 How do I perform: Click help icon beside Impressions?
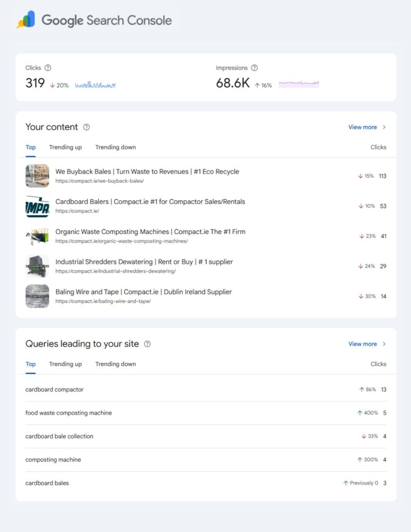[x=254, y=68]
